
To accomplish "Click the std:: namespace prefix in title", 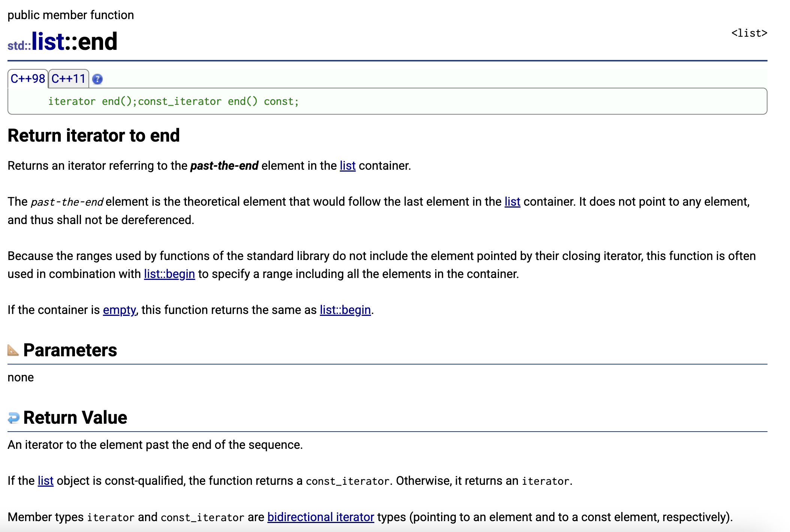I will pos(19,46).
